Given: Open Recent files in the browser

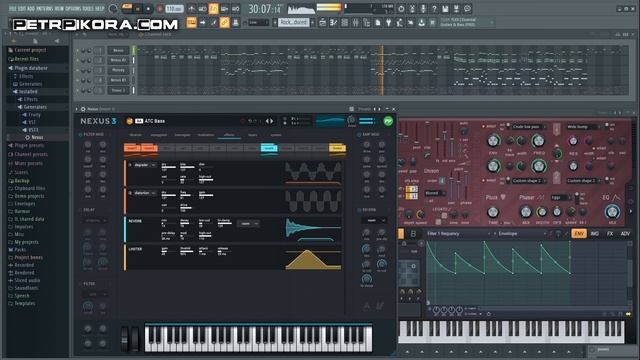Looking at the screenshot, I should [26, 59].
